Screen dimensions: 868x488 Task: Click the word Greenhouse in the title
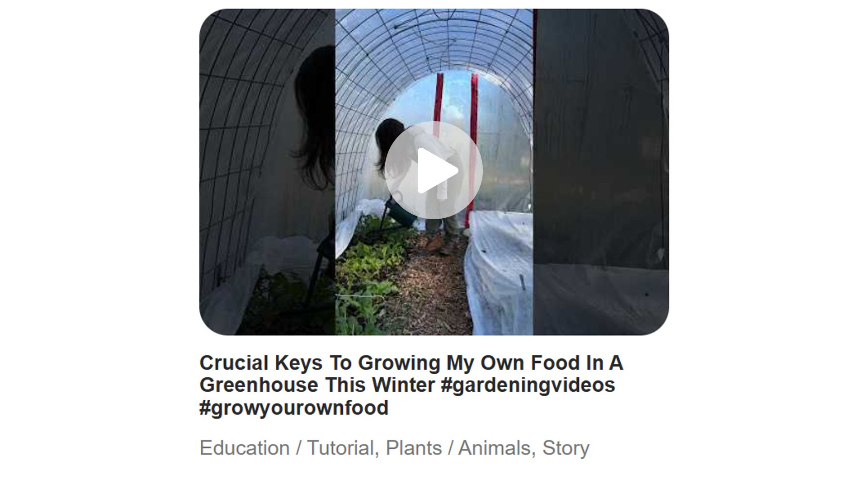tap(259, 385)
